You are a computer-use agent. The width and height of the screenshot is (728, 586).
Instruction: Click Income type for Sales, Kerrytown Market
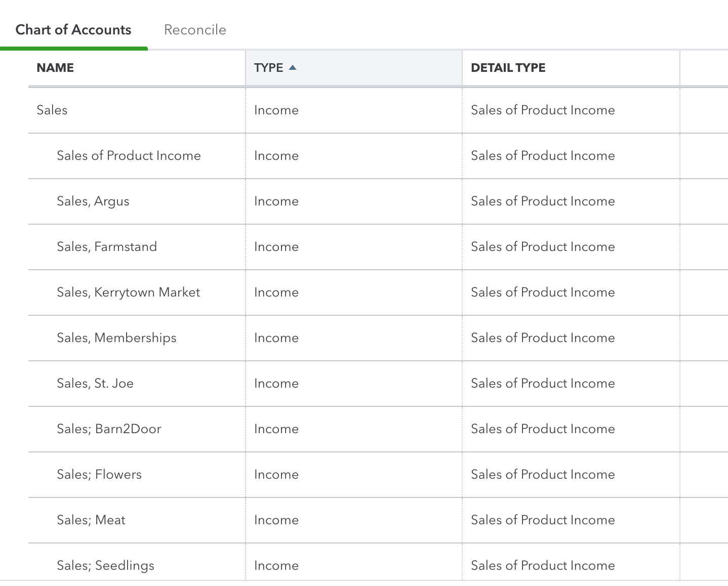276,292
